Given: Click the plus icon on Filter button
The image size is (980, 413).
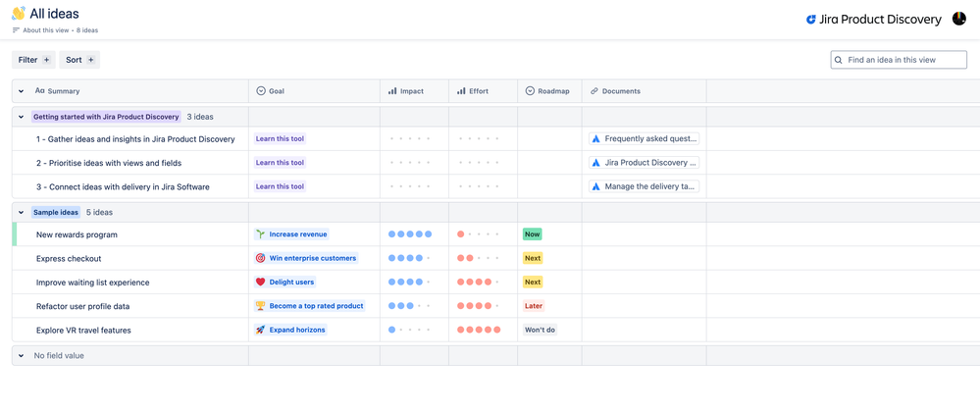Looking at the screenshot, I should coord(46,60).
